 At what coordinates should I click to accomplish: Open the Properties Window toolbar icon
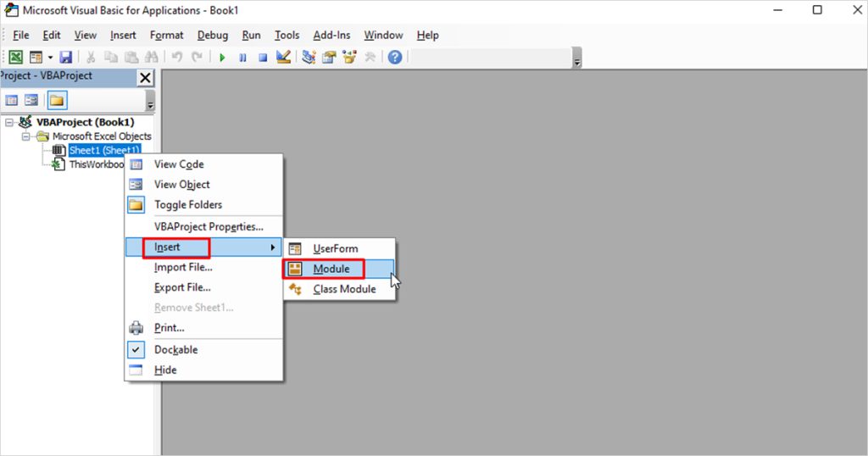pos(330,57)
